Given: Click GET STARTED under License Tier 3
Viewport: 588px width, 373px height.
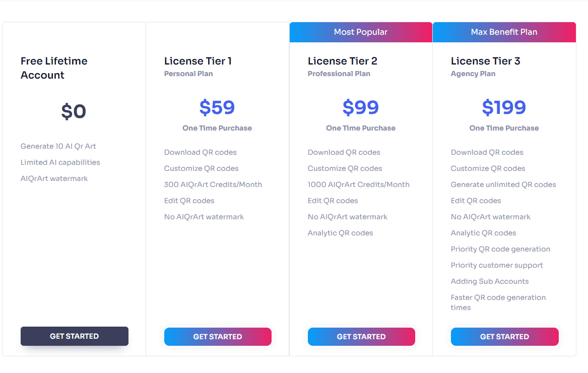Looking at the screenshot, I should point(504,336).
